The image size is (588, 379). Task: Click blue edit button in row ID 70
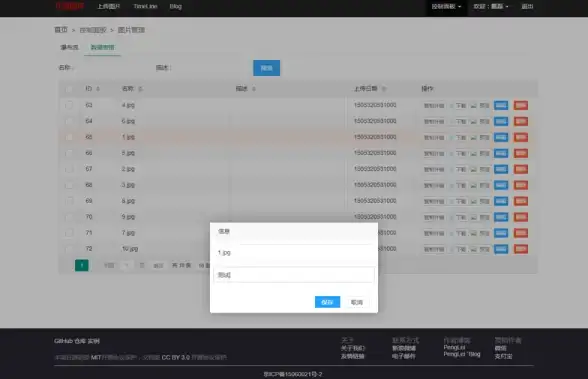pos(501,217)
